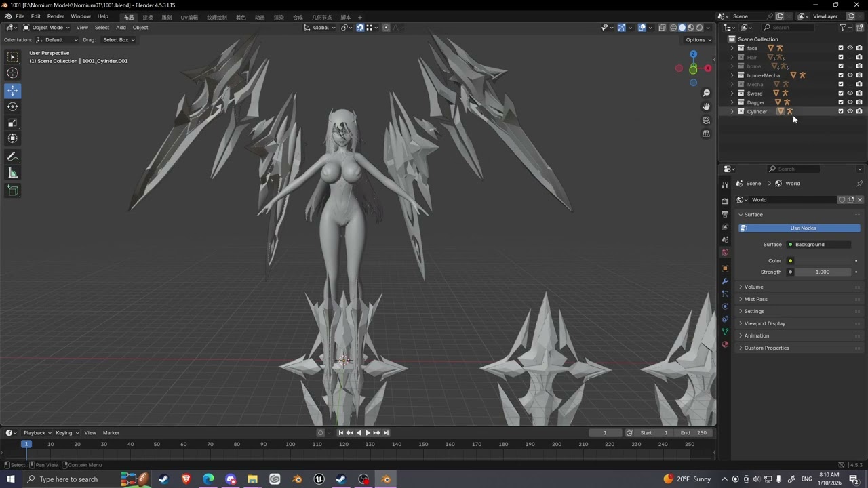This screenshot has height=488, width=868.
Task: Disable render for the face collection
Action: [x=859, y=48]
